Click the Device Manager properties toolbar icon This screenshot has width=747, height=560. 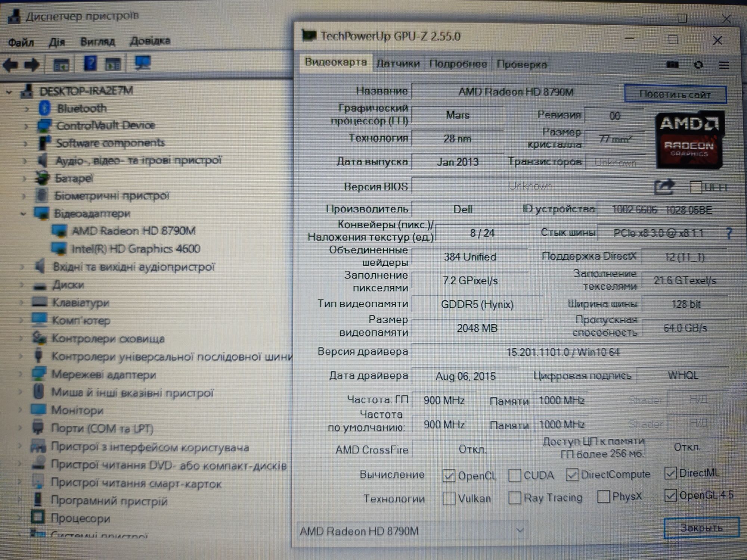click(62, 65)
